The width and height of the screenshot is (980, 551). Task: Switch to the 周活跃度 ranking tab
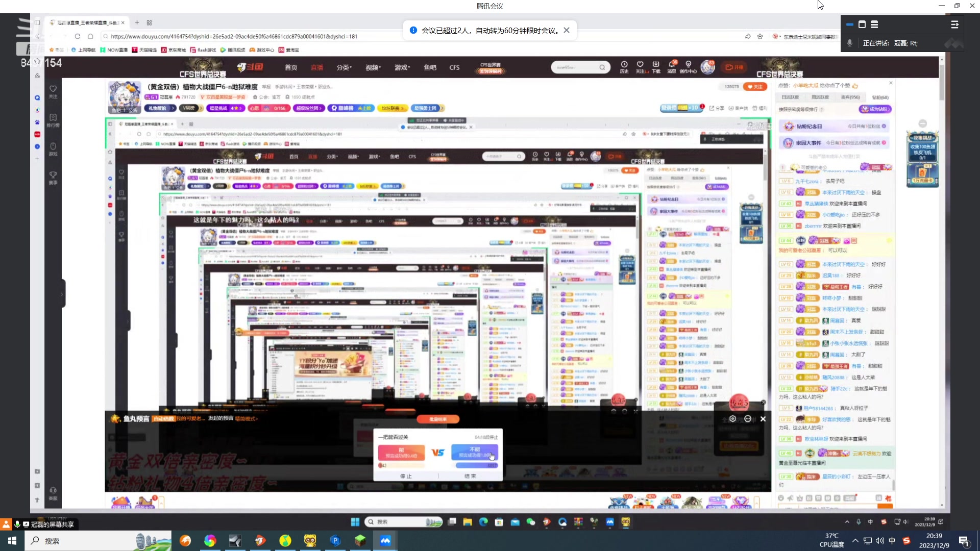pyautogui.click(x=820, y=97)
